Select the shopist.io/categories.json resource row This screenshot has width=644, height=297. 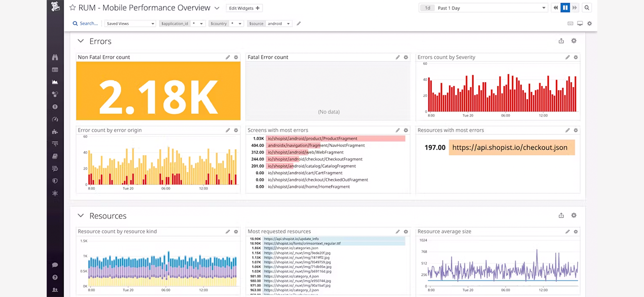(x=328, y=248)
